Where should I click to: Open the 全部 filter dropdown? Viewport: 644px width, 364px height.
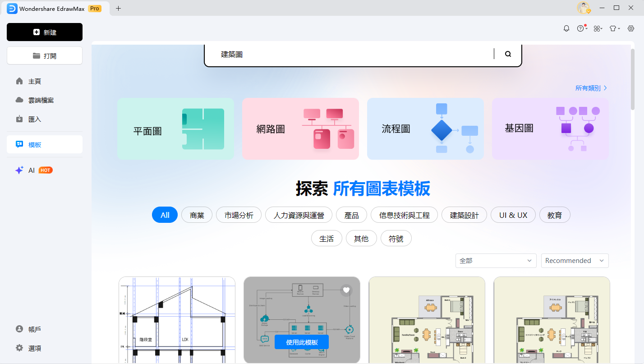[x=496, y=261]
